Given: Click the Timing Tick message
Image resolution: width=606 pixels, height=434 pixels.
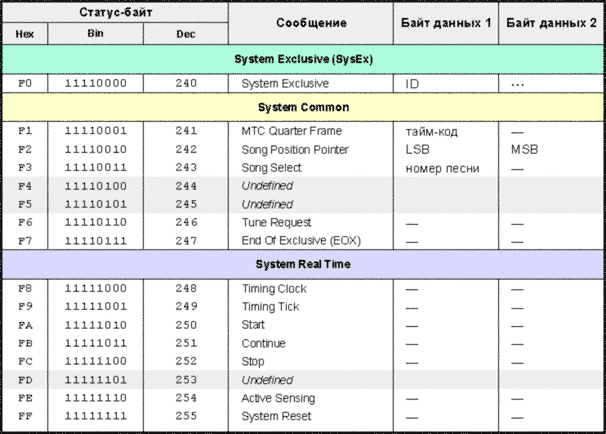Looking at the screenshot, I should point(271,307).
